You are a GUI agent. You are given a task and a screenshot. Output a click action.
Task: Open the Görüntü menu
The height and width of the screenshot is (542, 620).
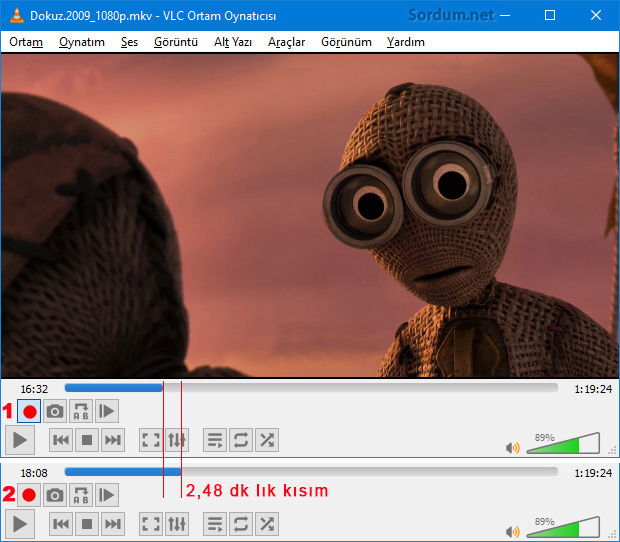click(x=176, y=42)
